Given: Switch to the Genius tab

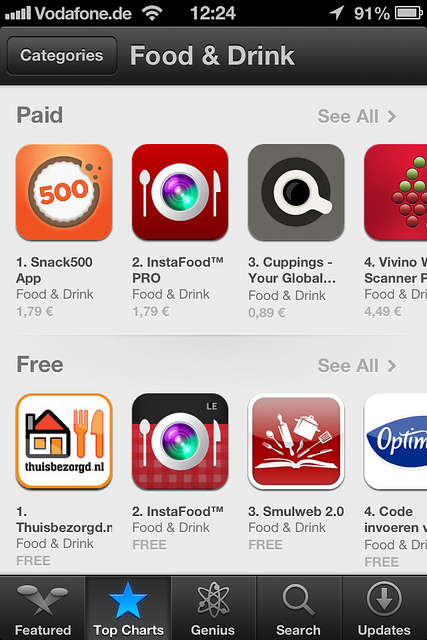Looking at the screenshot, I should click(214, 608).
